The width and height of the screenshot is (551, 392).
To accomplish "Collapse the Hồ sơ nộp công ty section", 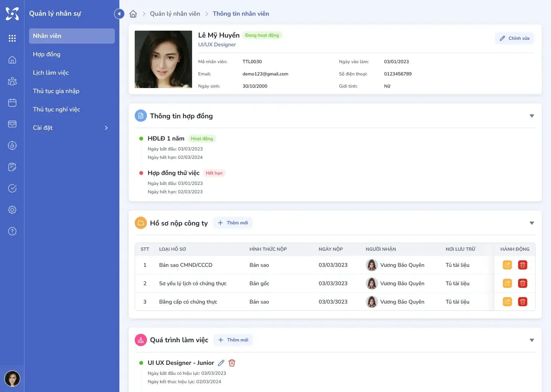I will click(x=531, y=223).
